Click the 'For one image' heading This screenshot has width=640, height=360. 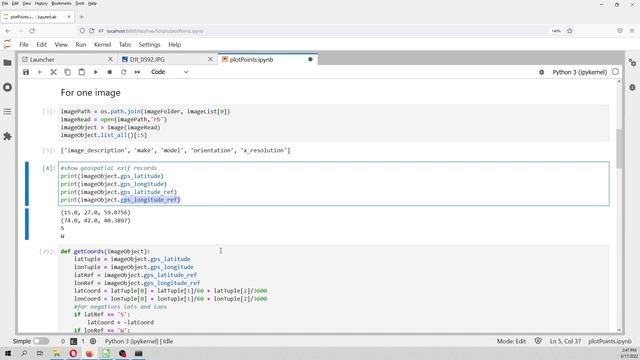[91, 93]
